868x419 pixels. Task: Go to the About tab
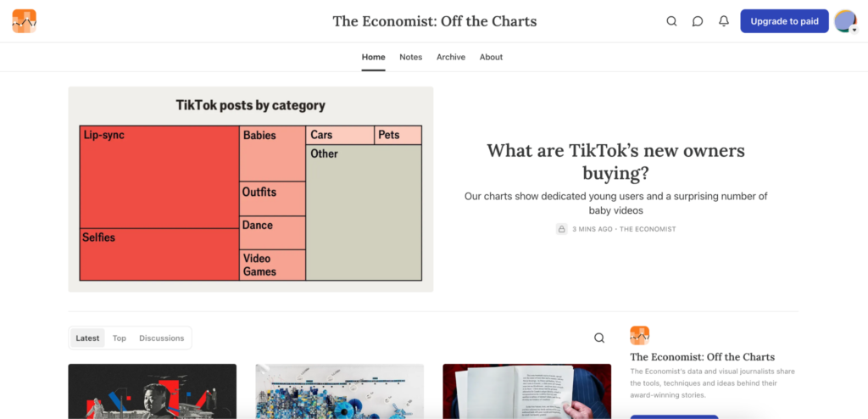(x=491, y=57)
